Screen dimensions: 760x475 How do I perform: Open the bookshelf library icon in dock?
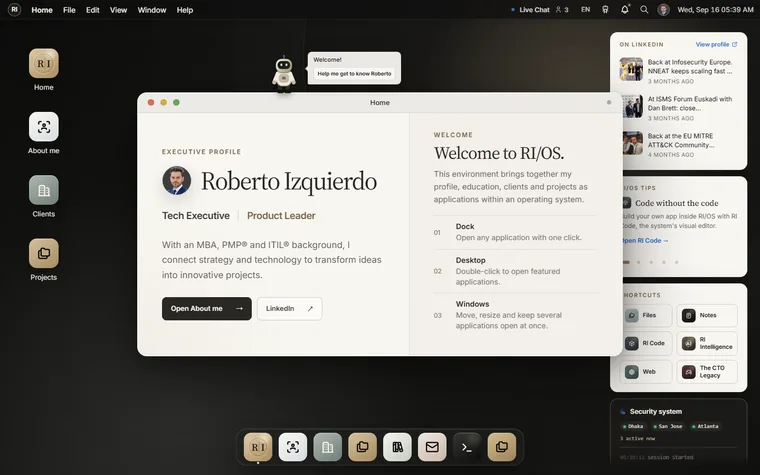click(397, 447)
